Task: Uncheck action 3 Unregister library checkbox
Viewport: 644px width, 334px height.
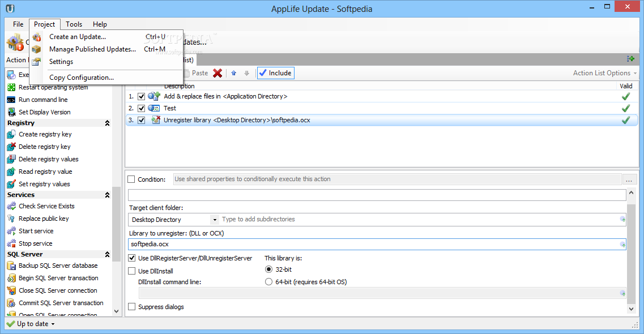Action: point(141,120)
